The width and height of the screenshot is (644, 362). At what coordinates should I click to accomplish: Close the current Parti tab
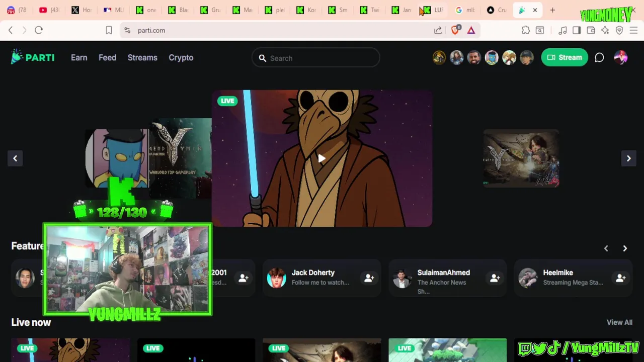[535, 10]
